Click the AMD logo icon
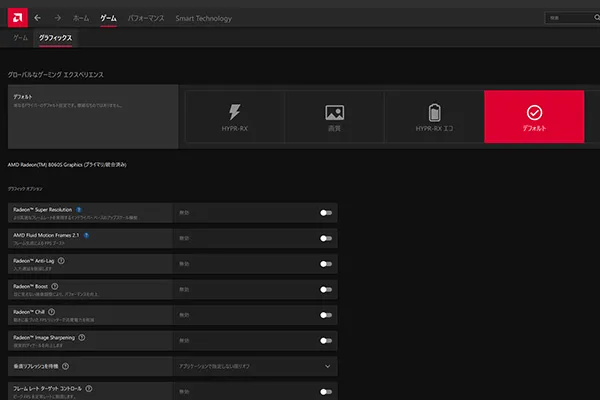Screen dimensions: 600x400 point(14,17)
